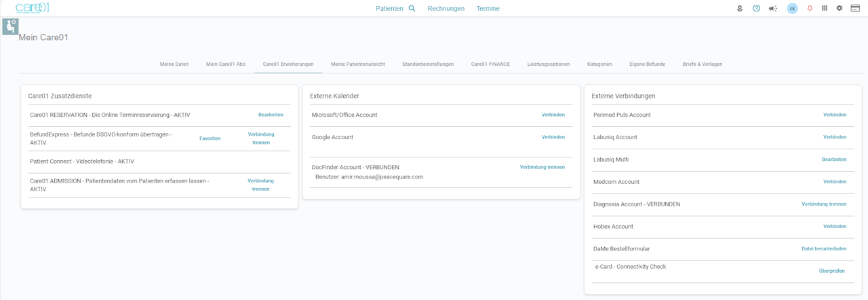Screen dimensions: 868x300
Task: Connect the Google Account
Action: coord(553,137)
